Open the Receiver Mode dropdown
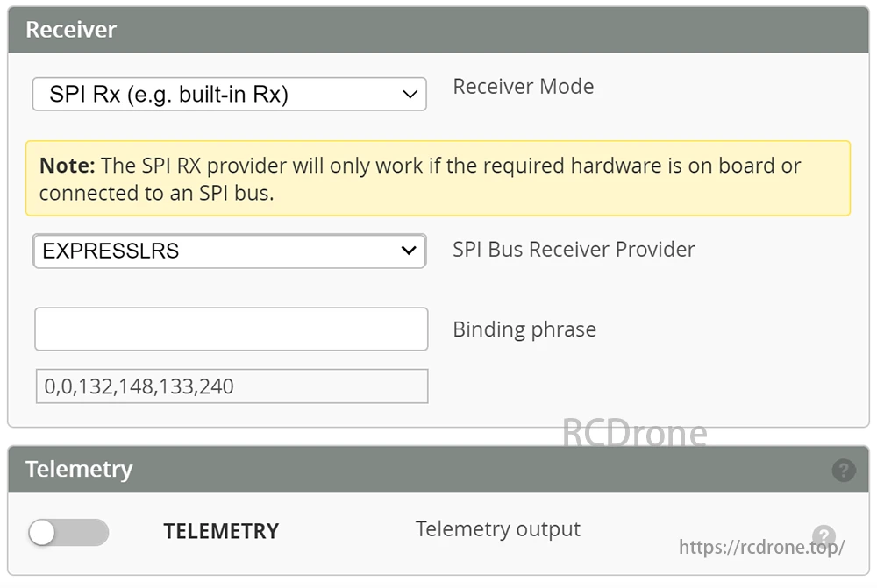The image size is (877, 588). pyautogui.click(x=228, y=94)
